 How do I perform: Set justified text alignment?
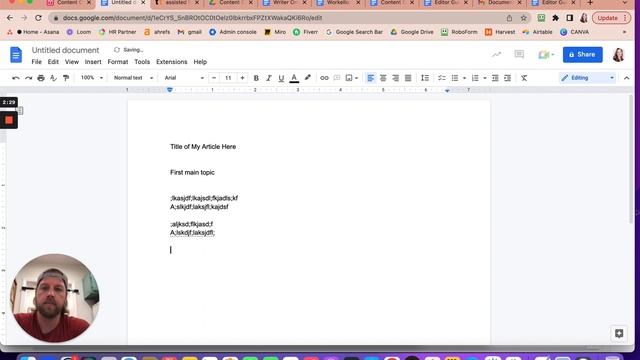tap(408, 78)
